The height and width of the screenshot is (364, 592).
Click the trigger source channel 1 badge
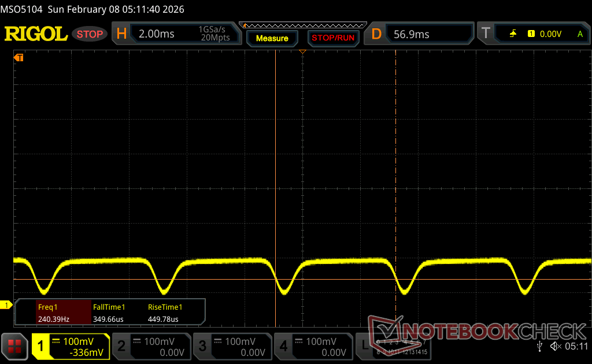tap(531, 34)
